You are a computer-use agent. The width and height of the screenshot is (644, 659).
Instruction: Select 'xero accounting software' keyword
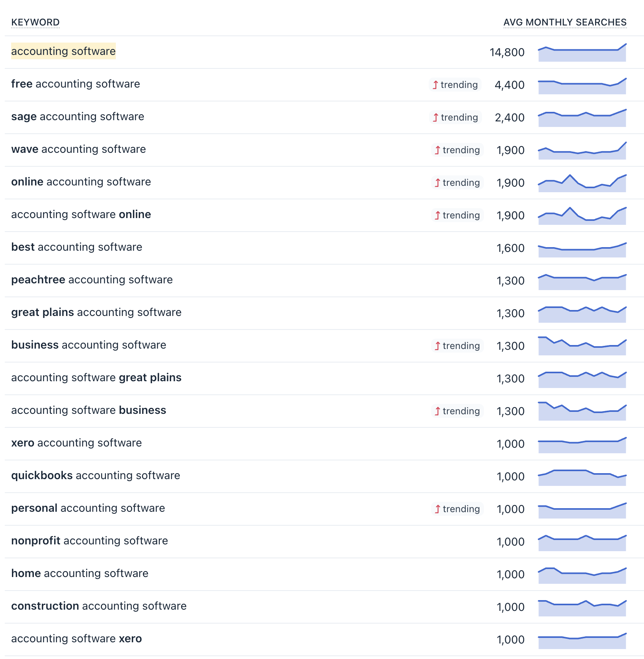tap(76, 443)
